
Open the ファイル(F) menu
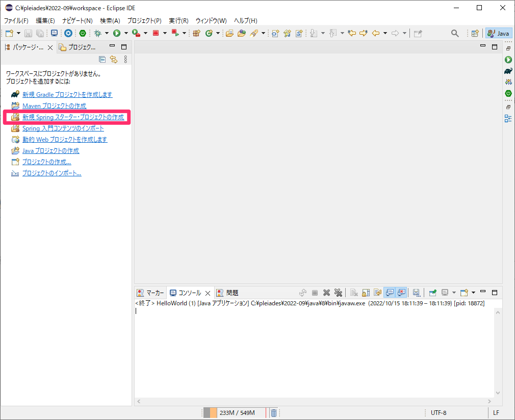click(x=16, y=21)
